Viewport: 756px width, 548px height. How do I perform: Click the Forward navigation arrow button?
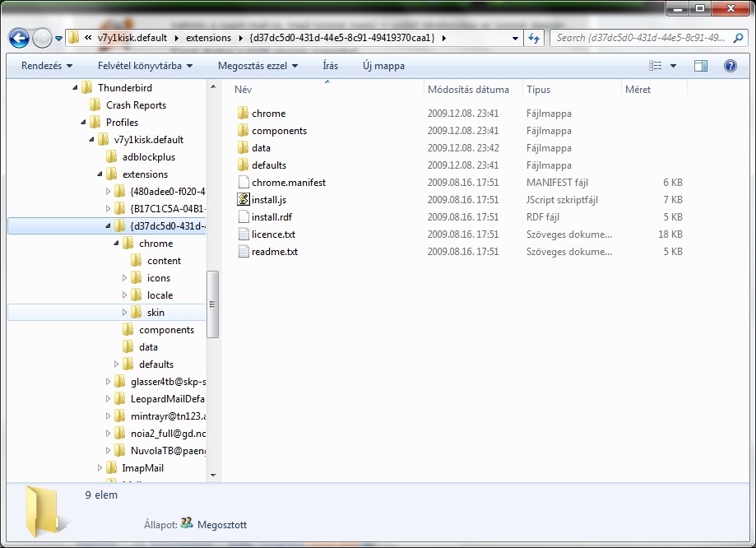pyautogui.click(x=42, y=38)
